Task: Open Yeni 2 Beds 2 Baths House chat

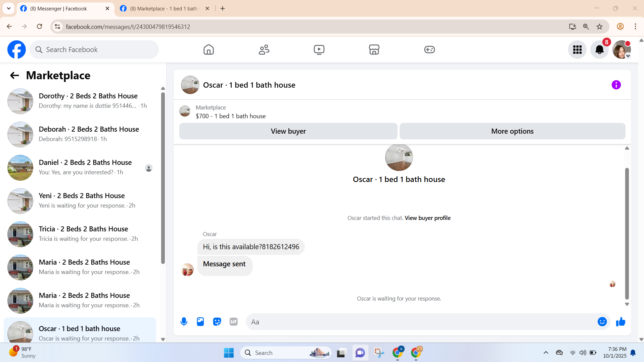Action: (80, 201)
